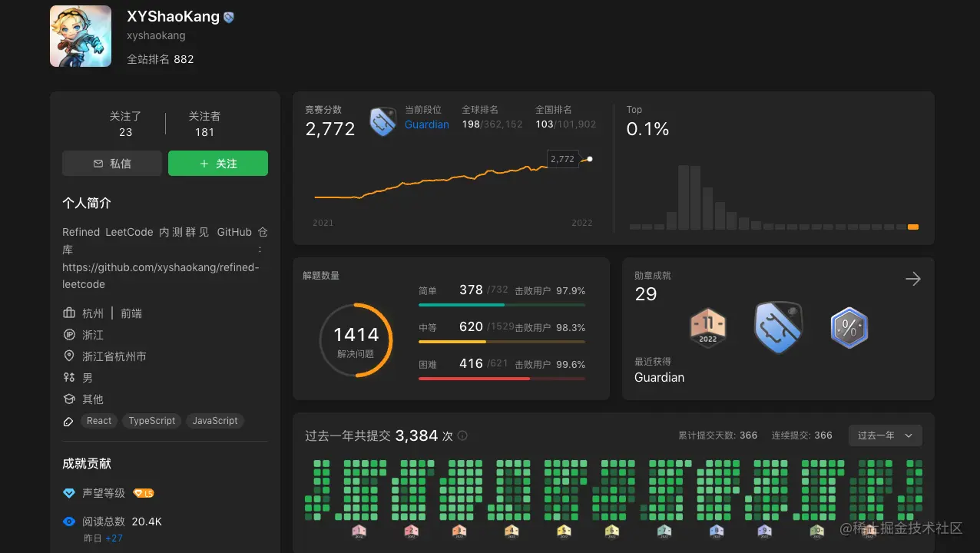Click the highlighted orange bar in Top chart

[x=913, y=227]
